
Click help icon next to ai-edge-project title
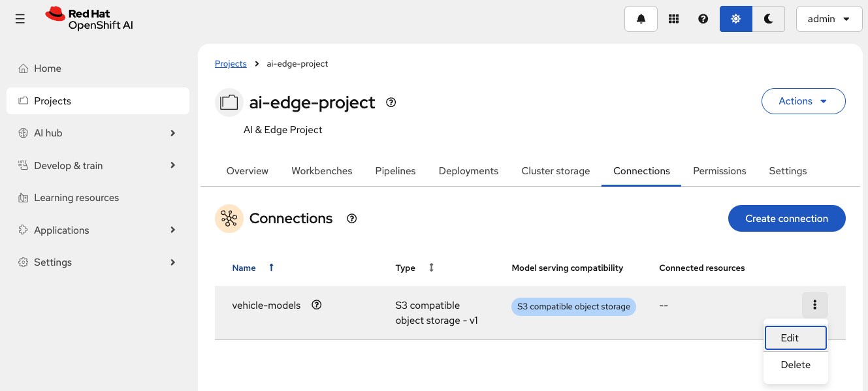click(x=391, y=102)
